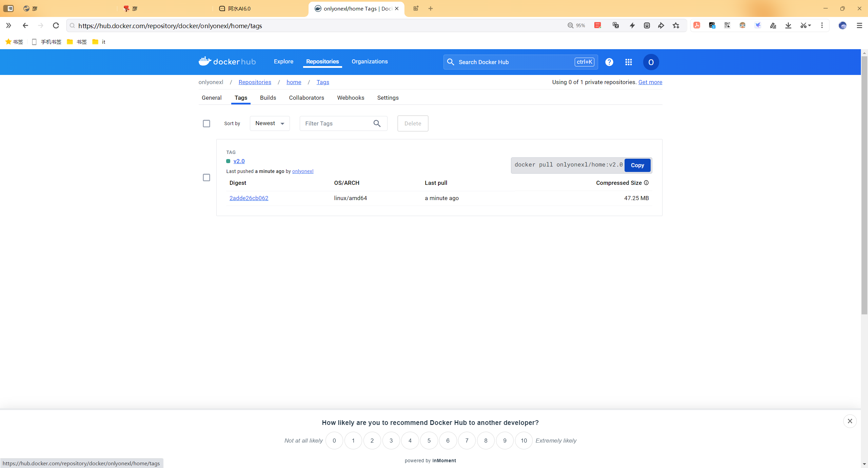Viewport: 868px width, 468px height.
Task: Select rating 9 in the survey
Action: point(505,441)
